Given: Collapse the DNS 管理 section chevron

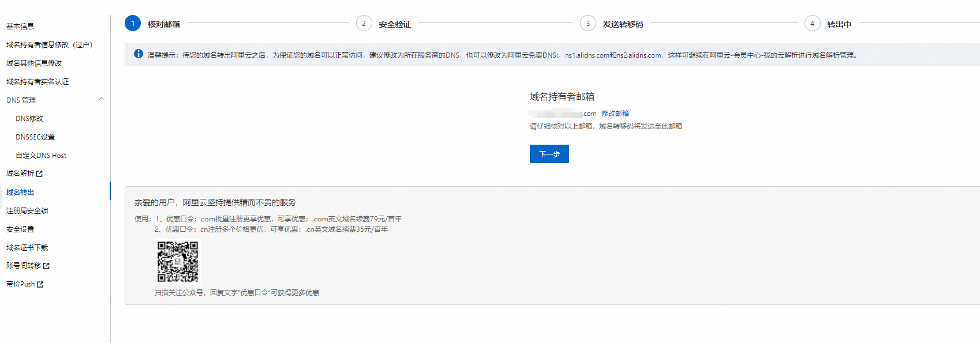Looking at the screenshot, I should [x=101, y=99].
